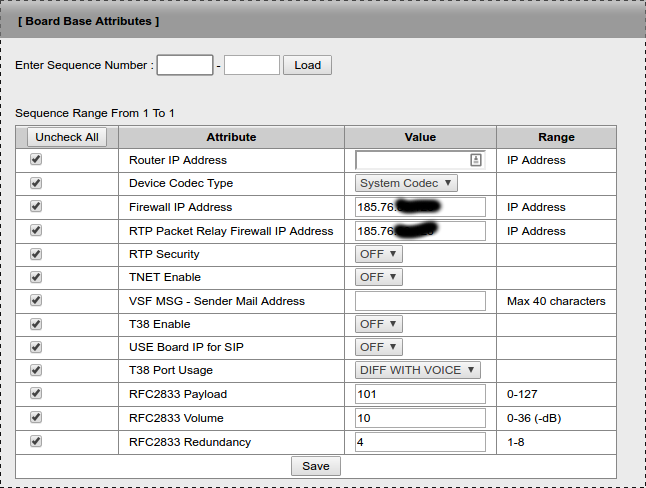This screenshot has height=488, width=646.
Task: Click the VSF MSG Sender Mail Address field
Action: [420, 301]
